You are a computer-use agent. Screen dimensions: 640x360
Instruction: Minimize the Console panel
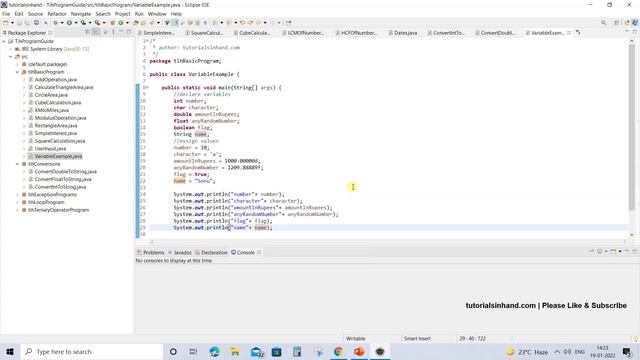(627, 251)
